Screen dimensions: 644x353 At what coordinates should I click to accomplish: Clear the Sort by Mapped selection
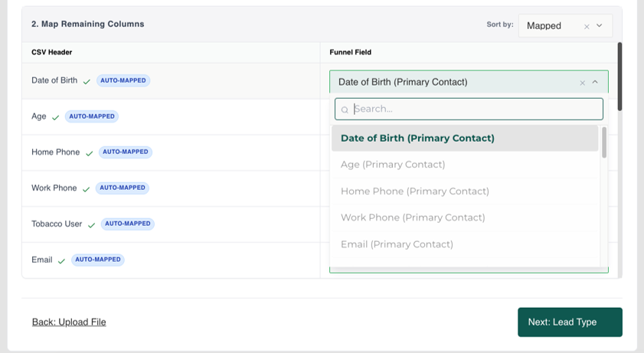(587, 27)
